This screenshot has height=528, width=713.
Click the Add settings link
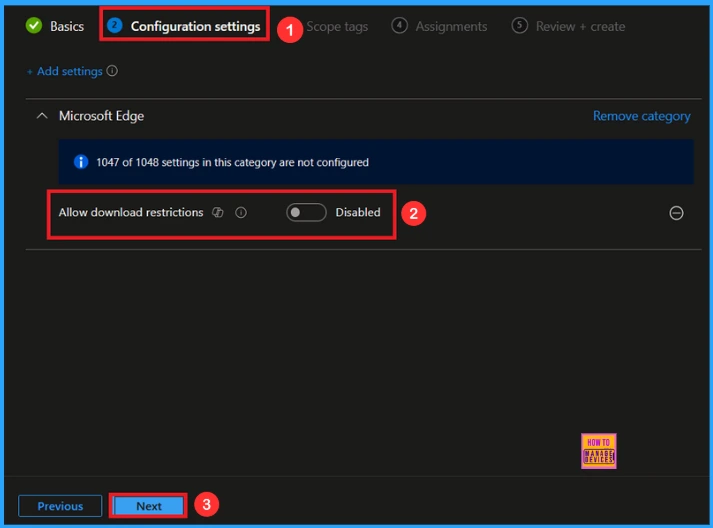pos(65,71)
